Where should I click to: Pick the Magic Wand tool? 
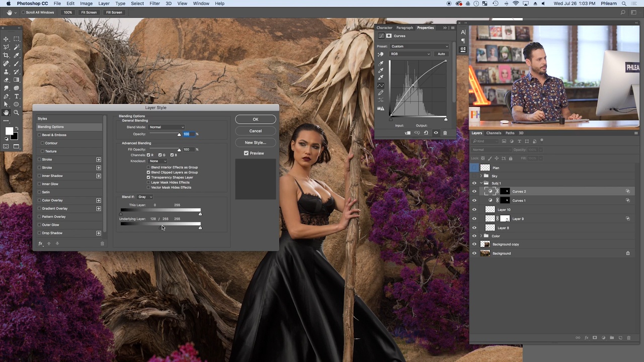(x=16, y=47)
